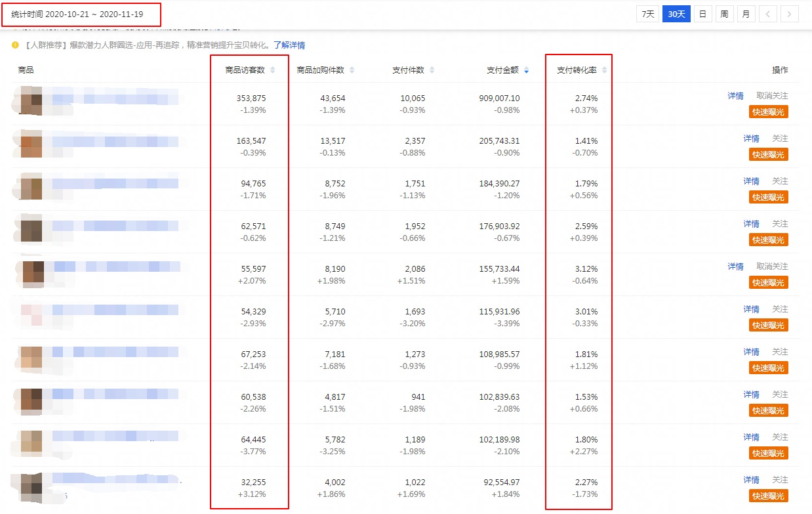Select the 7天 time range
This screenshot has width=812, height=514.
[647, 14]
